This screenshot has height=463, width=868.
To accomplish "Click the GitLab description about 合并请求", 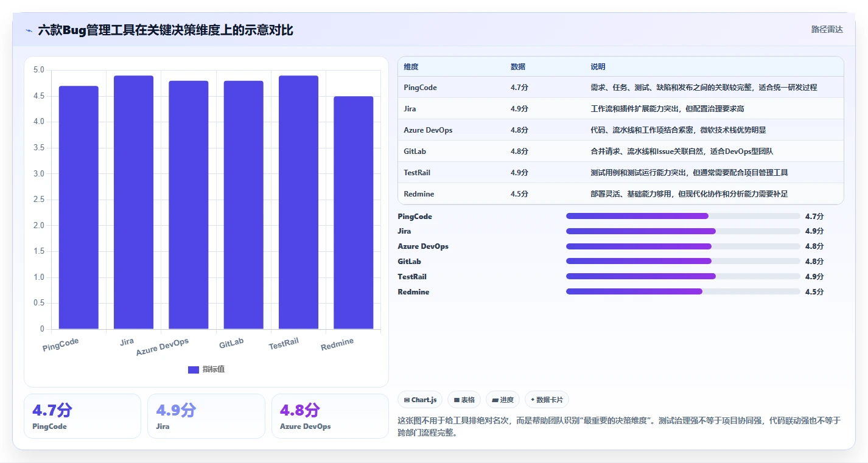I will pos(682,151).
